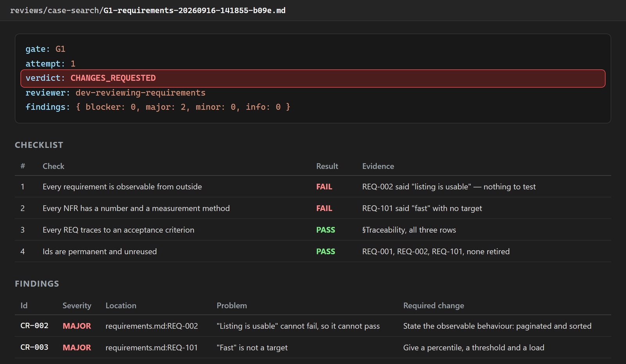
Task: Click 'Every requirement is observable from outside'
Action: 122,187
